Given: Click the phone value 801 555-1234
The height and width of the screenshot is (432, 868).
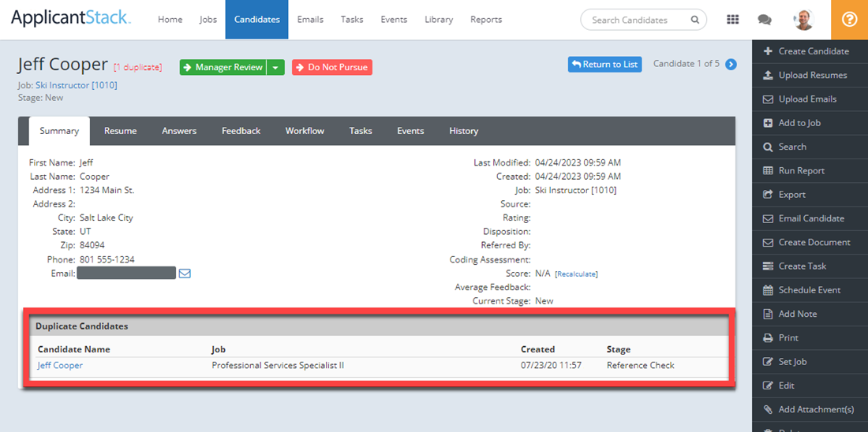Looking at the screenshot, I should point(107,259).
